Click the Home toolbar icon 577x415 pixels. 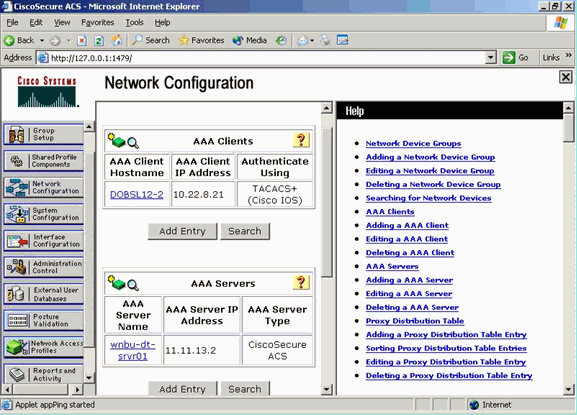(117, 40)
